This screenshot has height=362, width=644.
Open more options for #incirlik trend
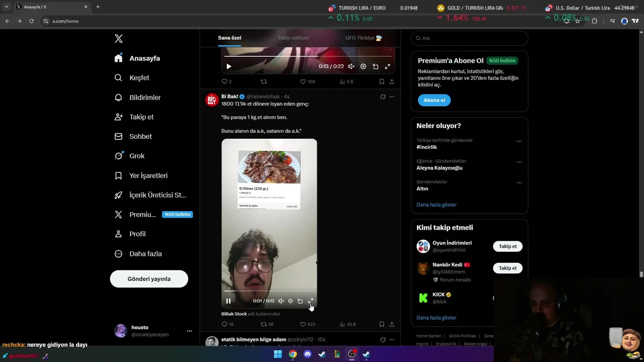tap(519, 141)
